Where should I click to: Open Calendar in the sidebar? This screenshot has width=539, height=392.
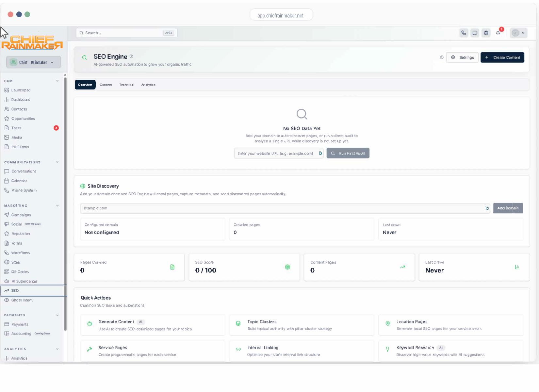[x=19, y=181]
